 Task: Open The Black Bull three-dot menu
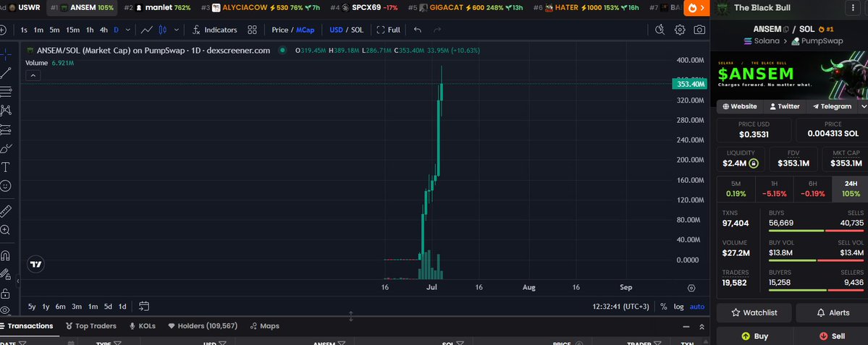point(852,8)
